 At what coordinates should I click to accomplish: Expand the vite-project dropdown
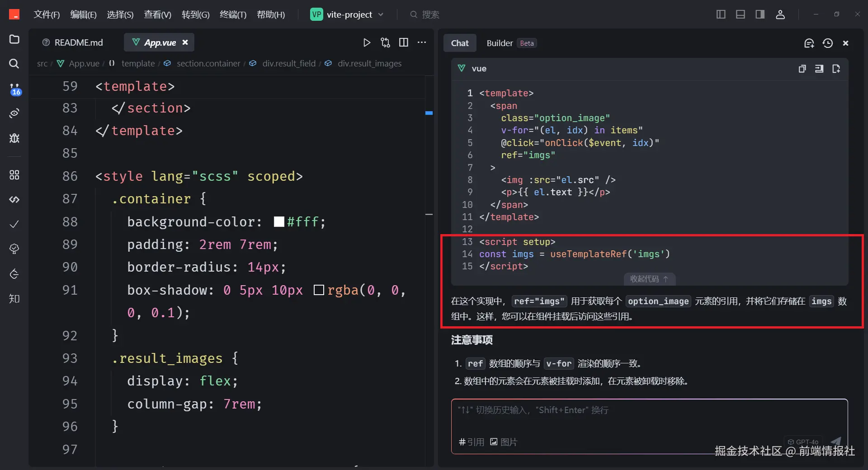pyautogui.click(x=347, y=14)
